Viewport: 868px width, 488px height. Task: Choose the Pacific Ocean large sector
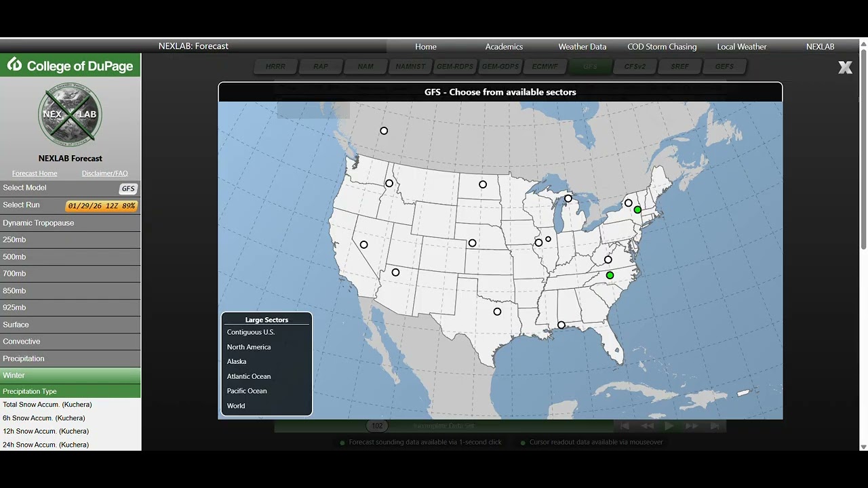pos(247,391)
